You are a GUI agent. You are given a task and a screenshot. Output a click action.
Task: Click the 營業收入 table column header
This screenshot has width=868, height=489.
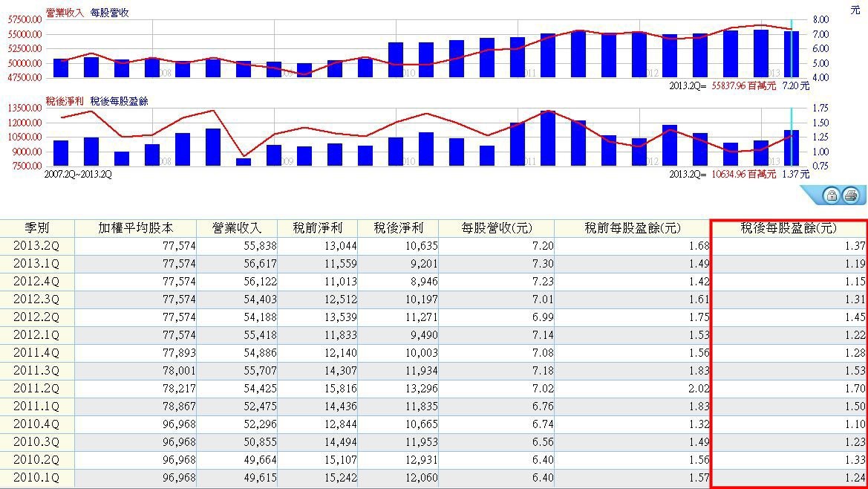click(x=237, y=227)
